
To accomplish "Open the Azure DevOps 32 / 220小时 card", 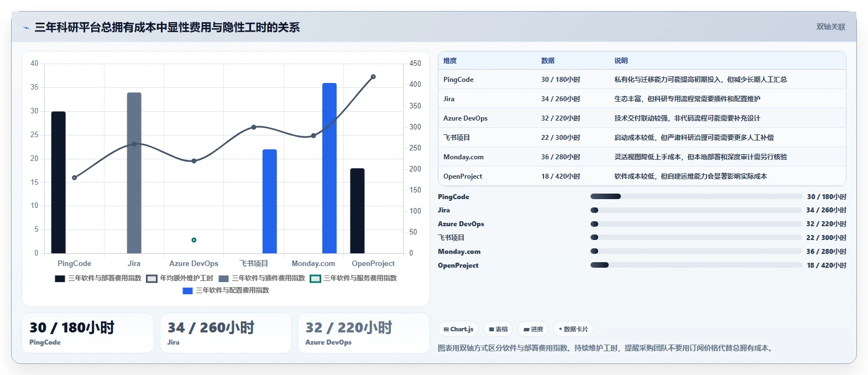I will 364,333.
